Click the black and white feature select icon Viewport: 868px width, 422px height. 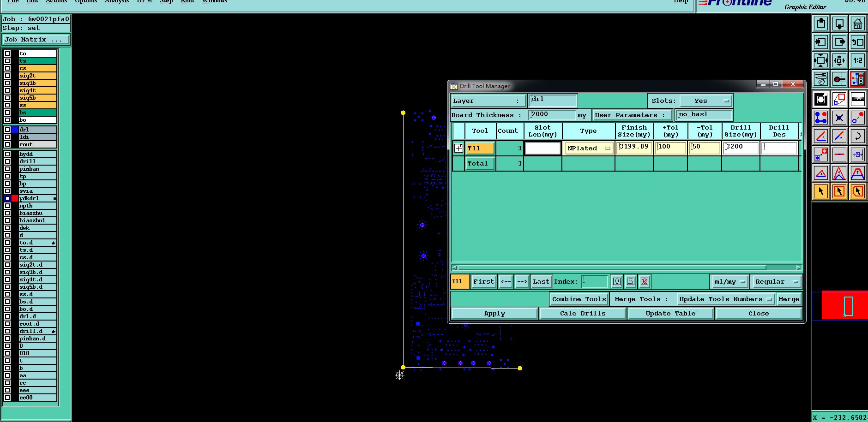[820, 99]
